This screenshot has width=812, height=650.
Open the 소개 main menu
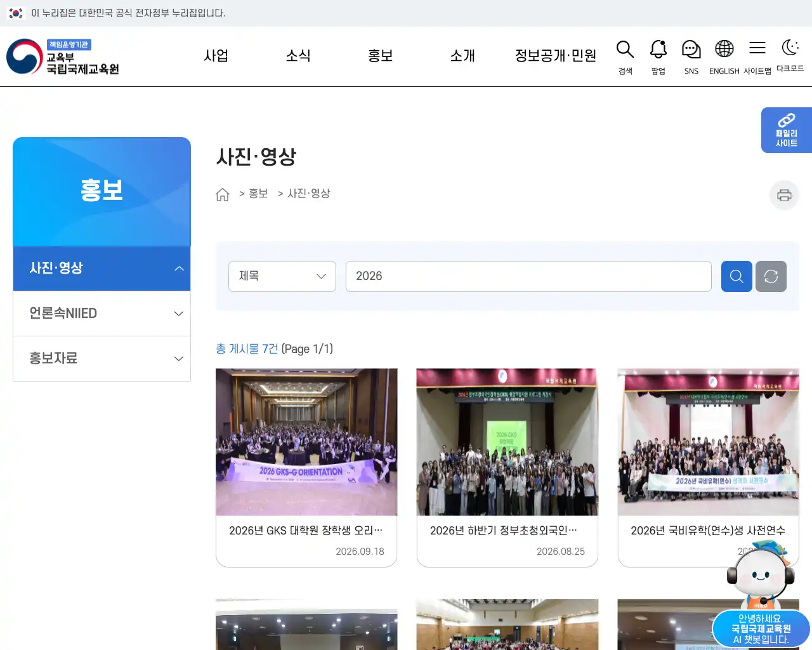coord(462,56)
